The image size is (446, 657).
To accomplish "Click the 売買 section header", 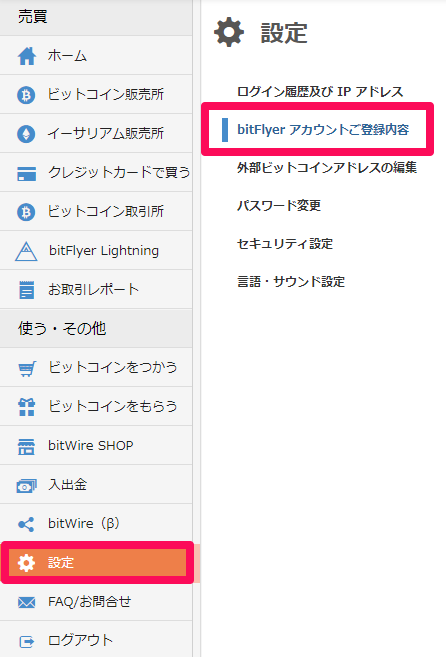I will 96,18.
